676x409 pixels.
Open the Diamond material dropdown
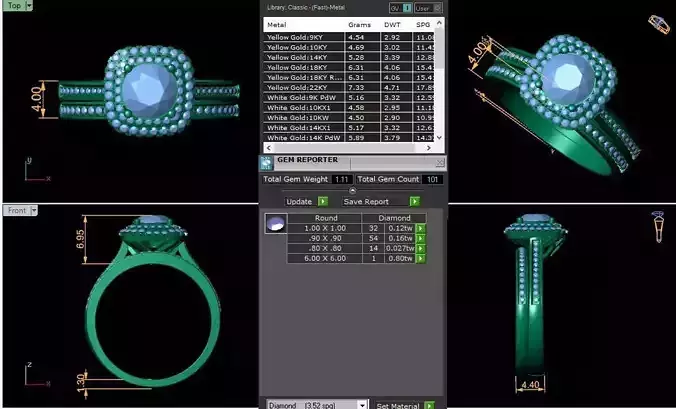[362, 405]
